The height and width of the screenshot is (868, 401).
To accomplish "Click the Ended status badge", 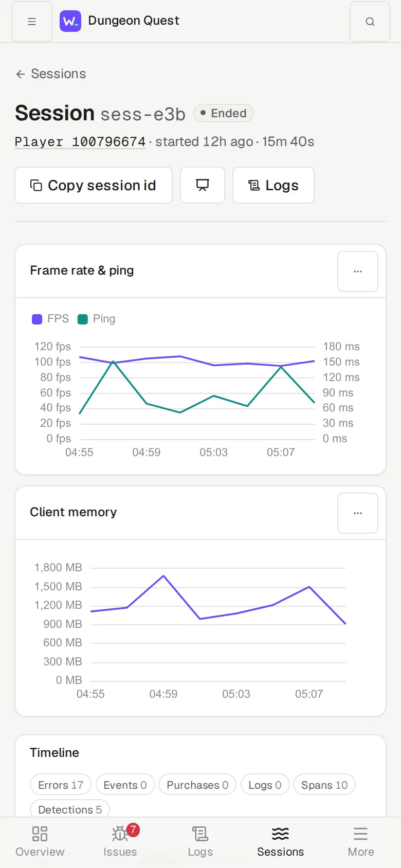I will (x=224, y=113).
